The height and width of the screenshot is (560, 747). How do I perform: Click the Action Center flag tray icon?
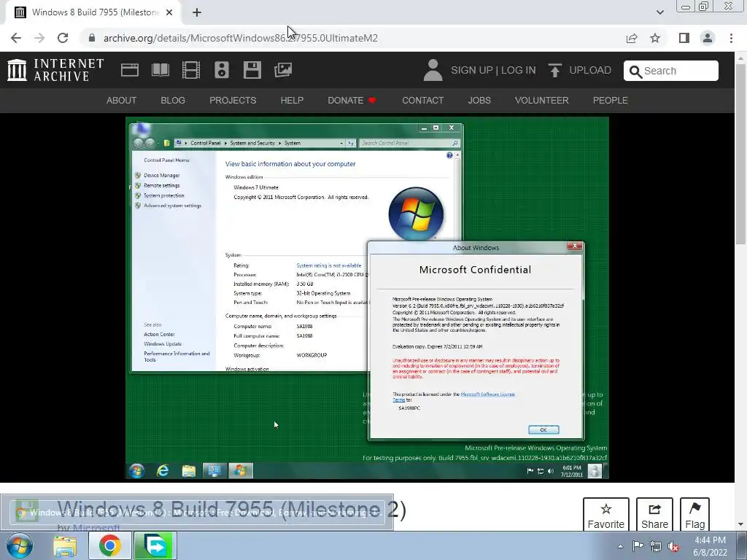pos(638,546)
